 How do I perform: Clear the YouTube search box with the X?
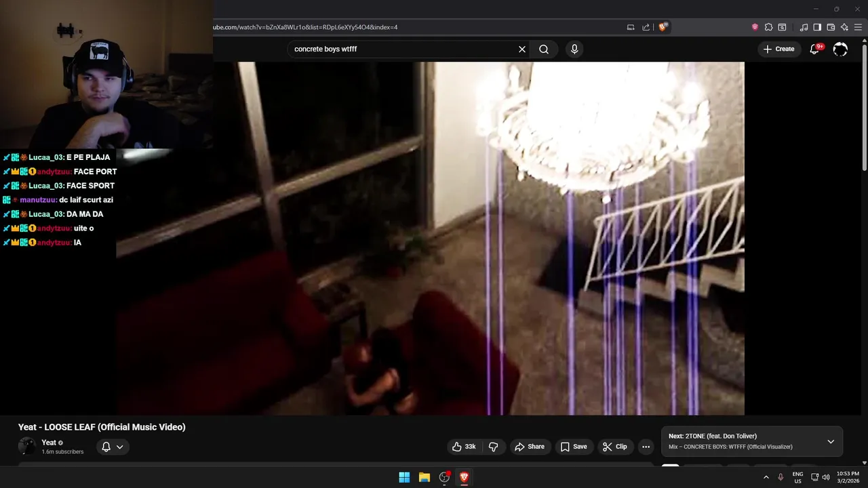point(522,49)
